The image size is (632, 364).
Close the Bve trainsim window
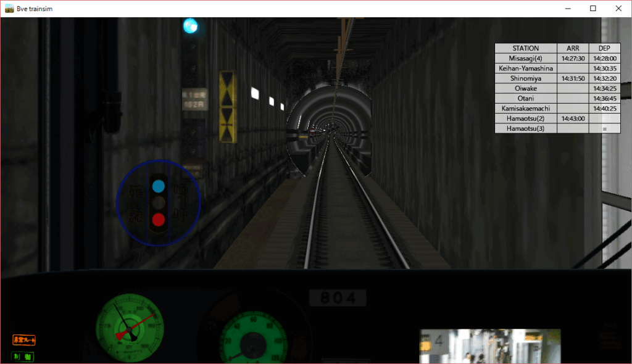(618, 9)
